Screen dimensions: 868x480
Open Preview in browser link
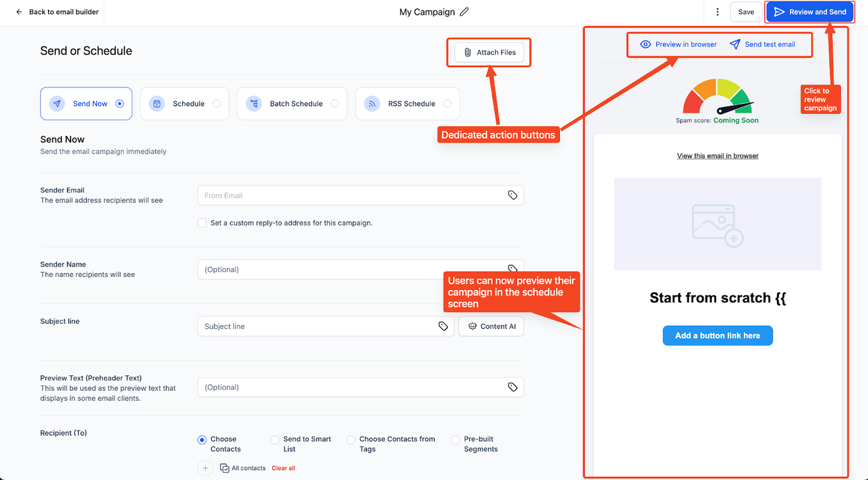click(678, 45)
